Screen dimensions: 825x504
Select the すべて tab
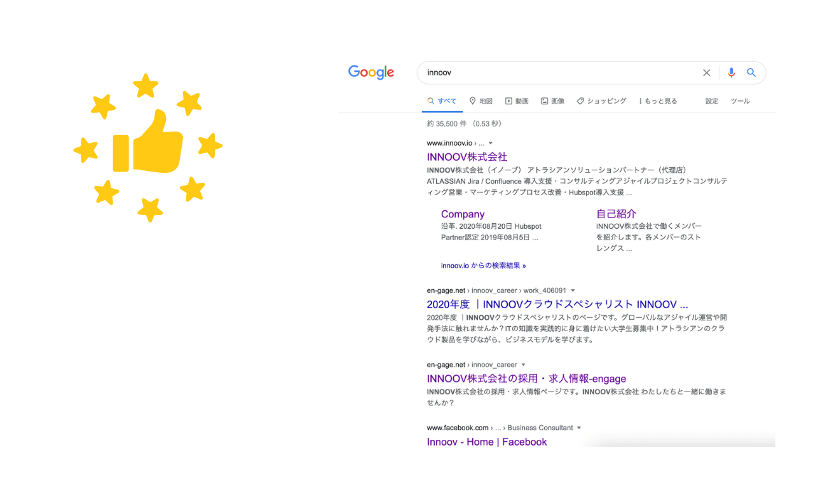pos(442,101)
